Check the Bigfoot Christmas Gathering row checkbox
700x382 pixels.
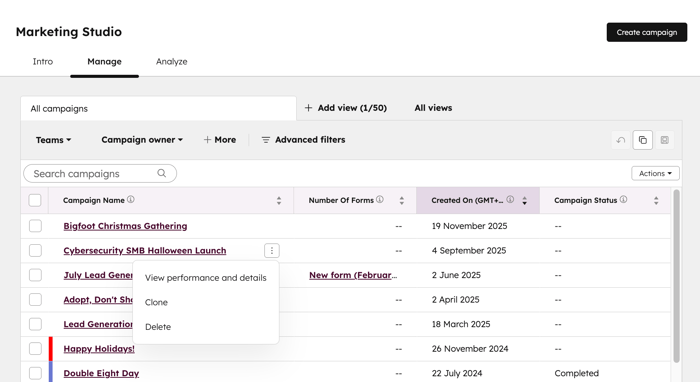pos(35,226)
